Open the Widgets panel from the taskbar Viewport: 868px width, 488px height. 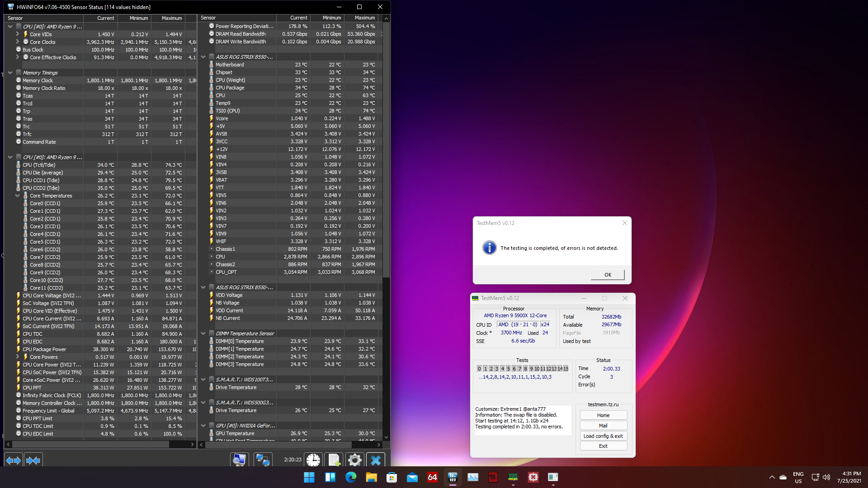point(330,477)
